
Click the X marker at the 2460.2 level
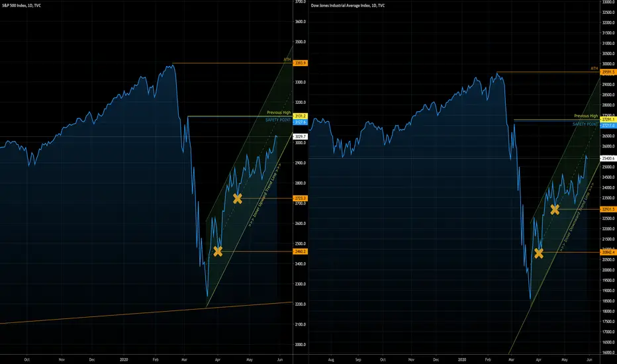coord(218,251)
